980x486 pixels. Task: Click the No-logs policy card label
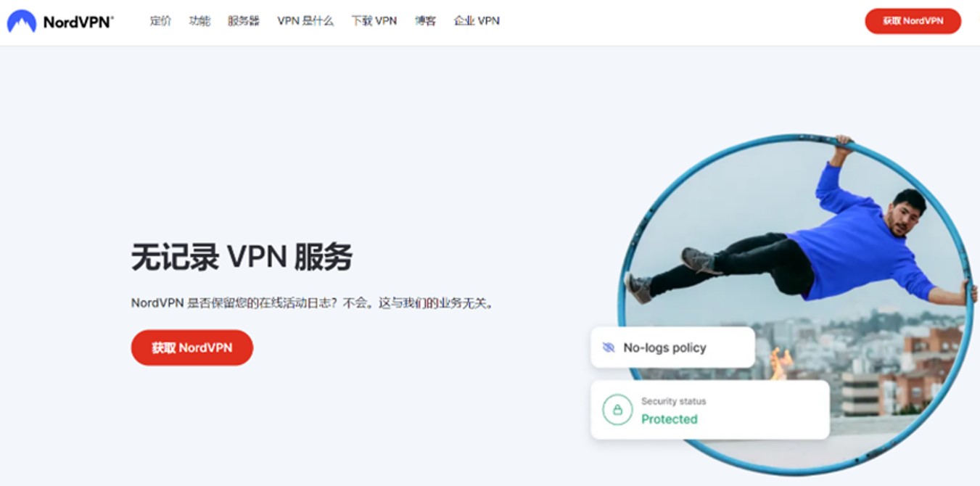coord(664,347)
